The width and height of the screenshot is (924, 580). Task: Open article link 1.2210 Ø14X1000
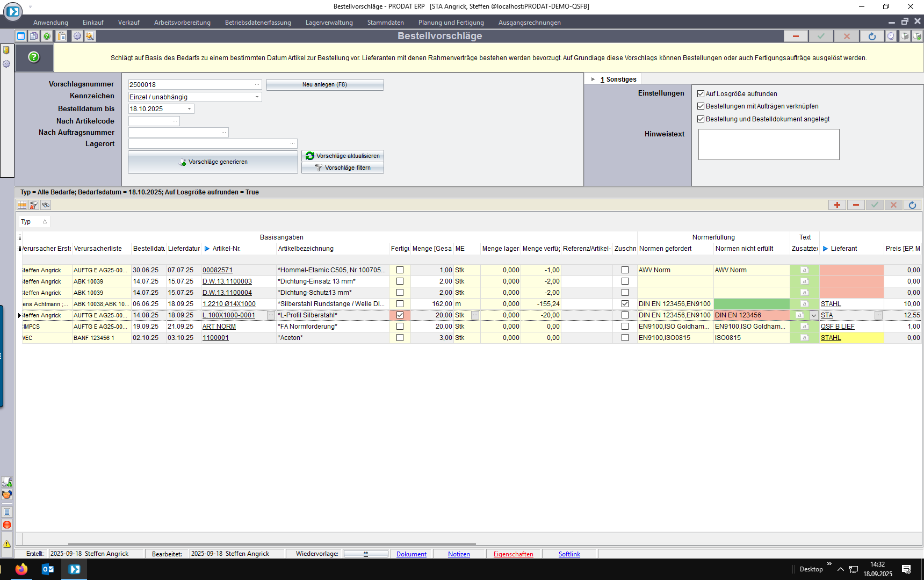(229, 304)
